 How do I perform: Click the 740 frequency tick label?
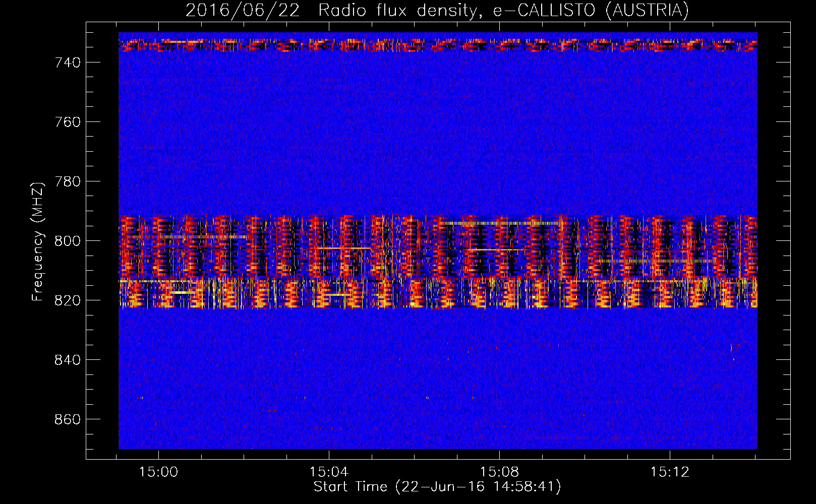68,62
